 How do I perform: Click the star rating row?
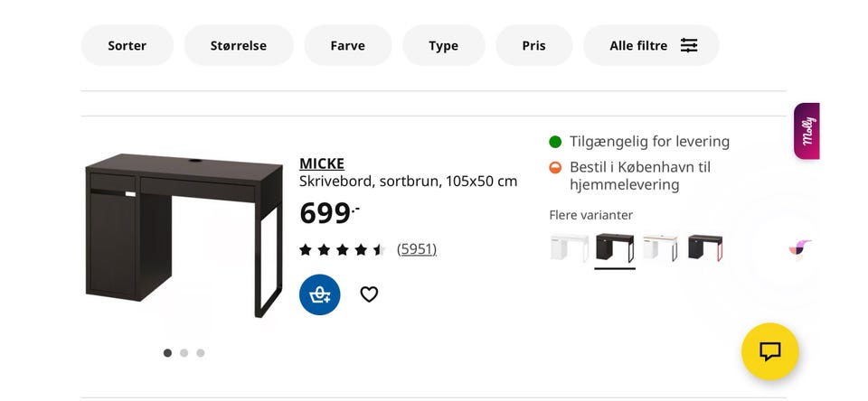[342, 249]
